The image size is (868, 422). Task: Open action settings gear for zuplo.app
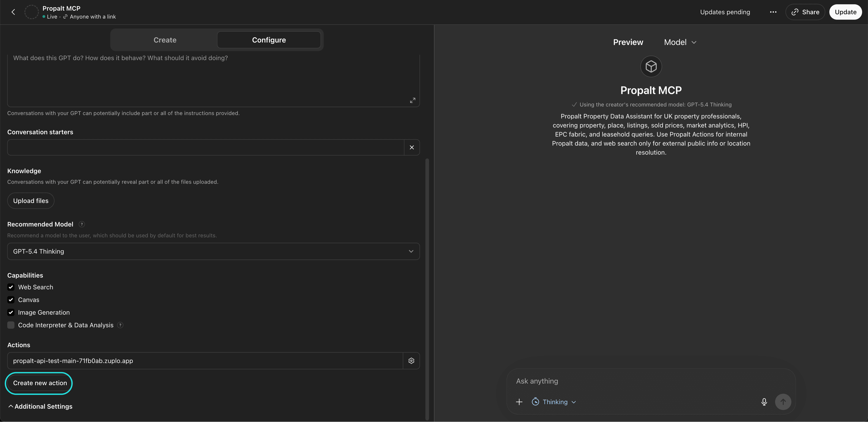(411, 361)
